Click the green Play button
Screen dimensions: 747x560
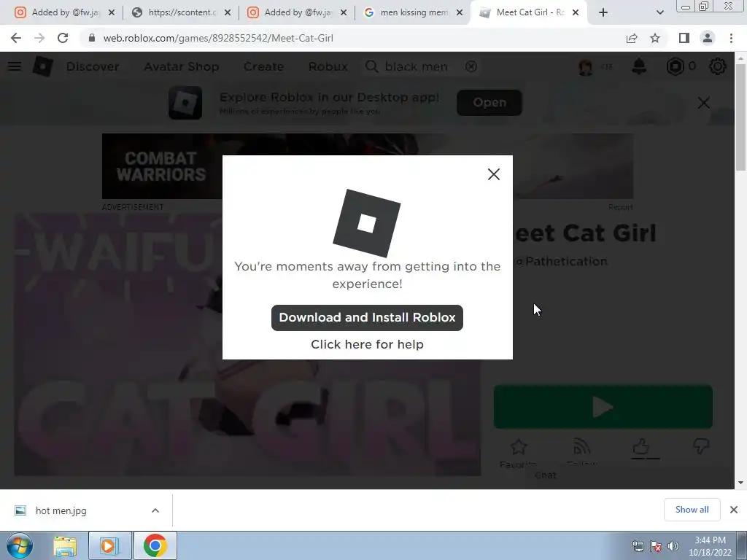pos(603,407)
